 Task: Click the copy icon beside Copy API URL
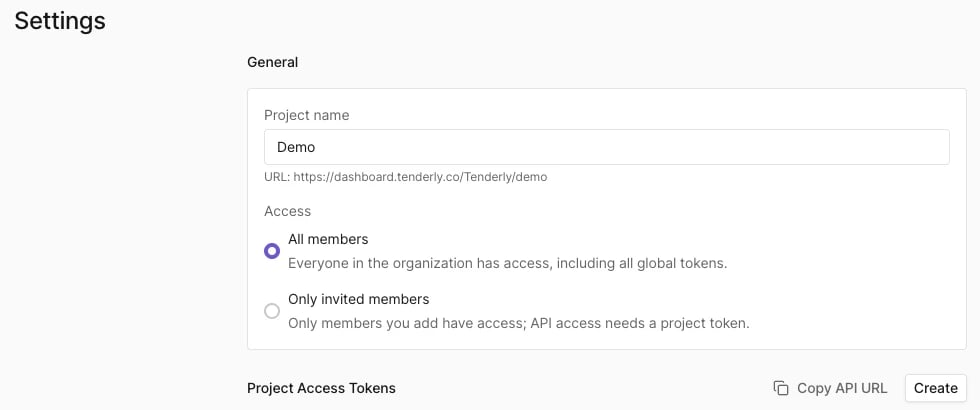pos(781,388)
